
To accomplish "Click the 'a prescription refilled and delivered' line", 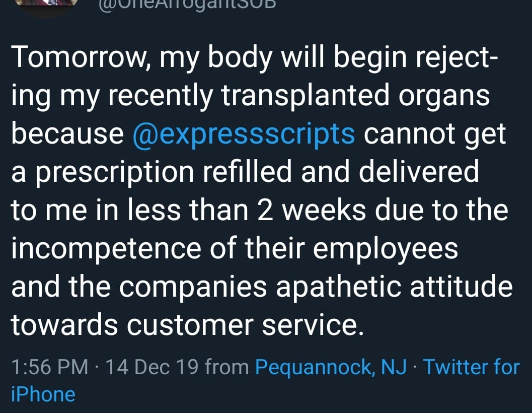I will pyautogui.click(x=245, y=173).
